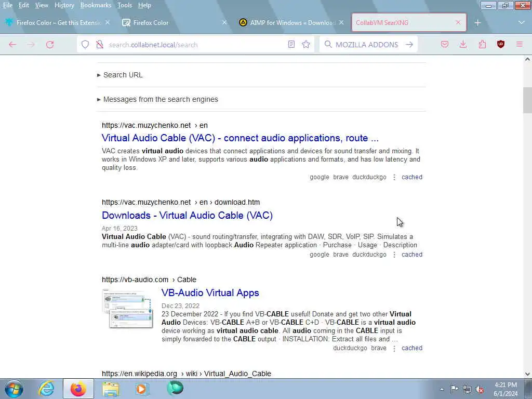List all tabs with the chevron button
532x399 pixels.
click(522, 23)
